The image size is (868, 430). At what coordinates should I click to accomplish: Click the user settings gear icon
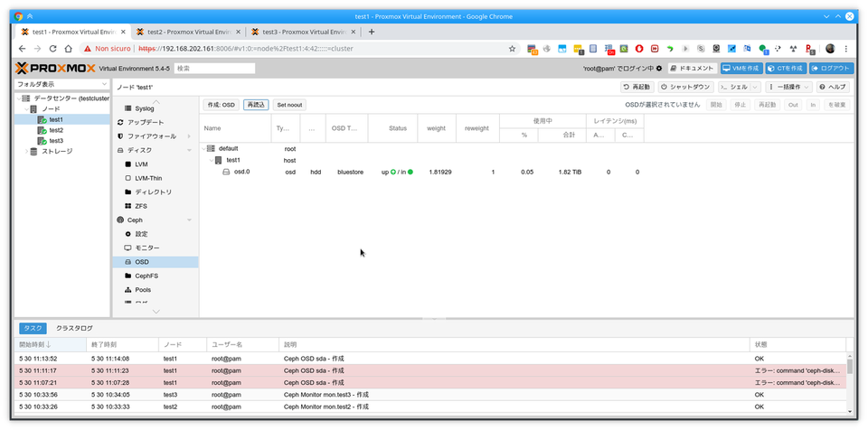pyautogui.click(x=659, y=69)
